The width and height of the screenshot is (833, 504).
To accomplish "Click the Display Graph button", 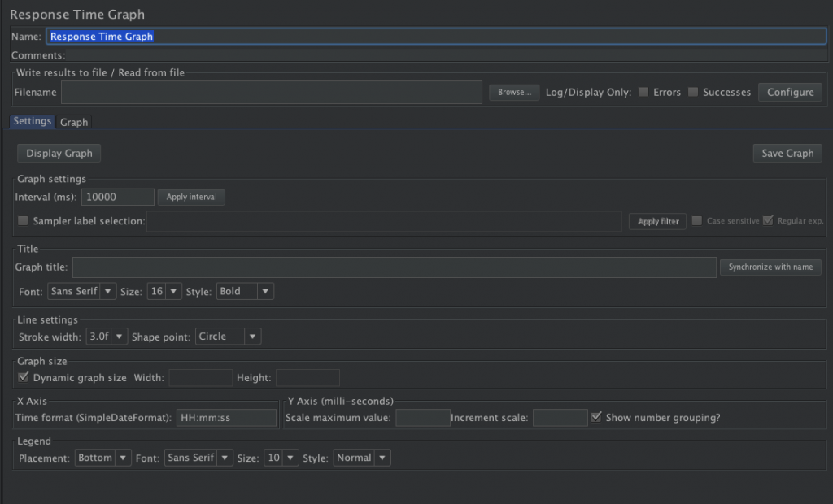I will point(59,153).
